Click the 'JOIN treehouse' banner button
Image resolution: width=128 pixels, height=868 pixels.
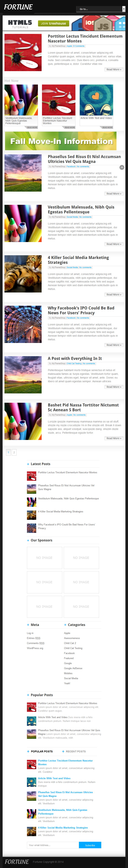point(54,24)
